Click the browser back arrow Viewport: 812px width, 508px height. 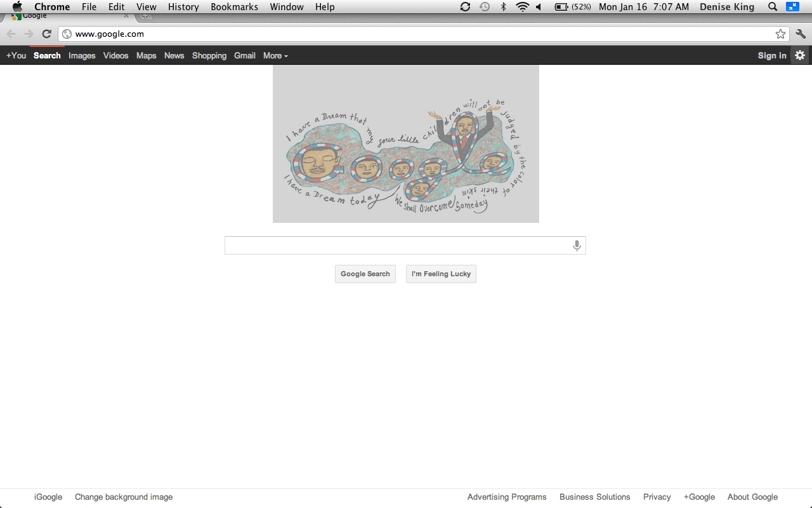pyautogui.click(x=11, y=34)
